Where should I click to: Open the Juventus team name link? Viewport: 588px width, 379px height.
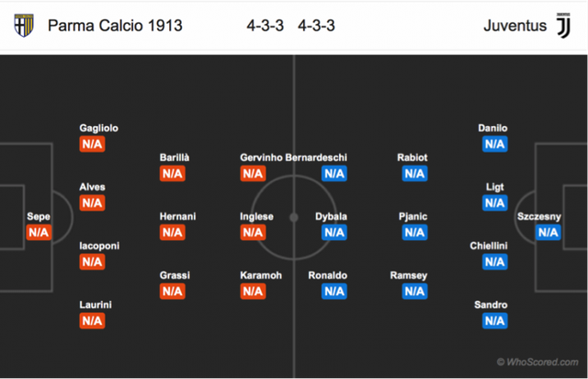[x=514, y=26]
